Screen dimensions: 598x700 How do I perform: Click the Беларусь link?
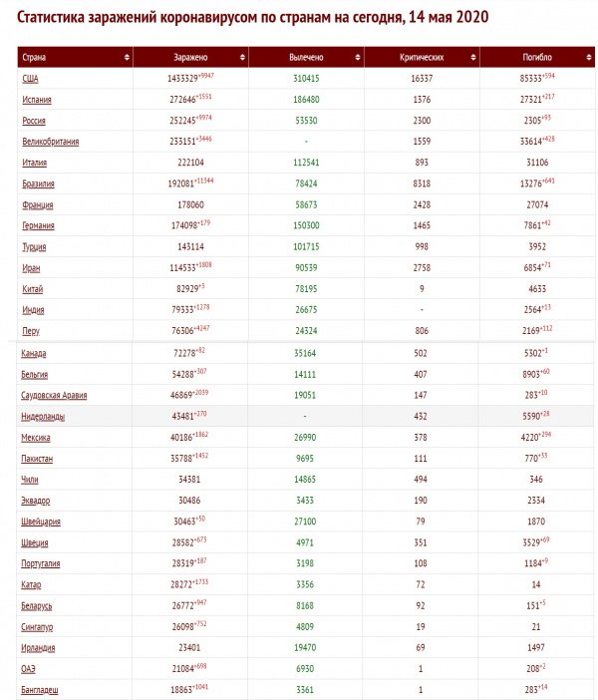pyautogui.click(x=38, y=605)
